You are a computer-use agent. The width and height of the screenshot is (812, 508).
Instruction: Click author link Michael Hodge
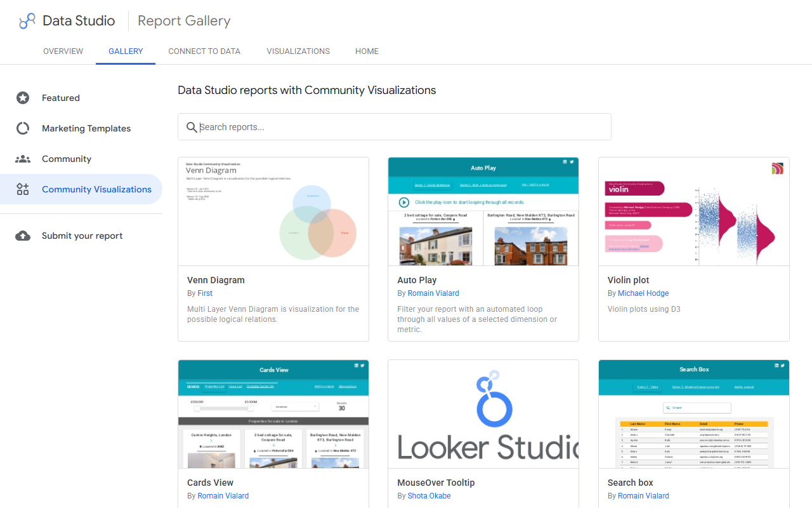click(643, 293)
